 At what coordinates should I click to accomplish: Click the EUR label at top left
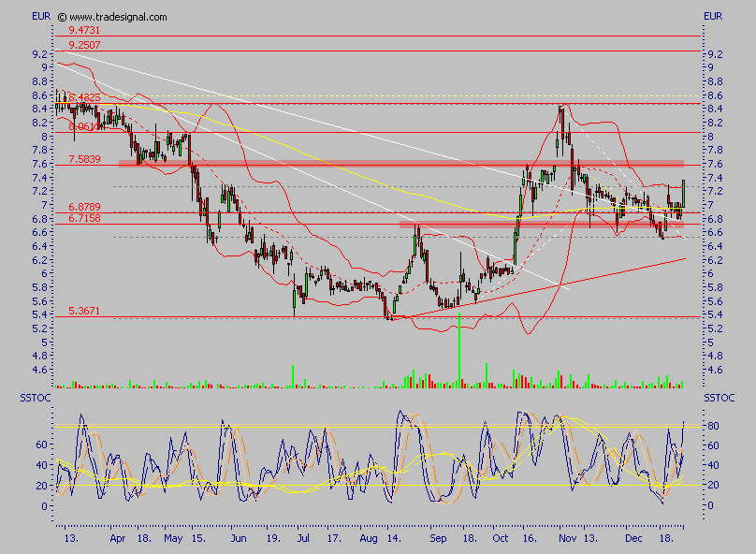[x=42, y=17]
